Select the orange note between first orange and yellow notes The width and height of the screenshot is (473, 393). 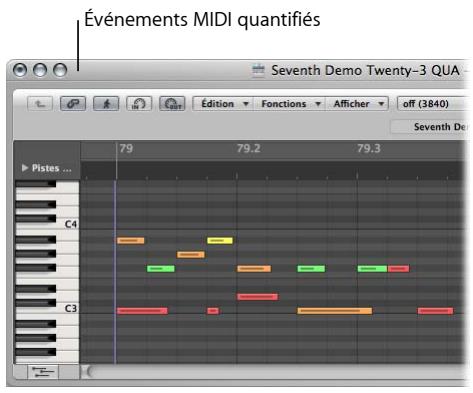pyautogui.click(x=190, y=254)
